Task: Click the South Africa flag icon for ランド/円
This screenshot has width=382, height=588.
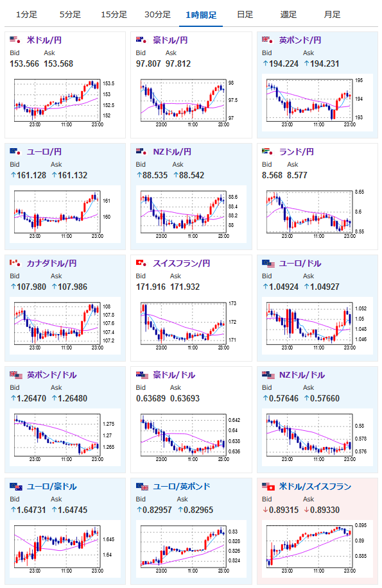Action: 268,151
